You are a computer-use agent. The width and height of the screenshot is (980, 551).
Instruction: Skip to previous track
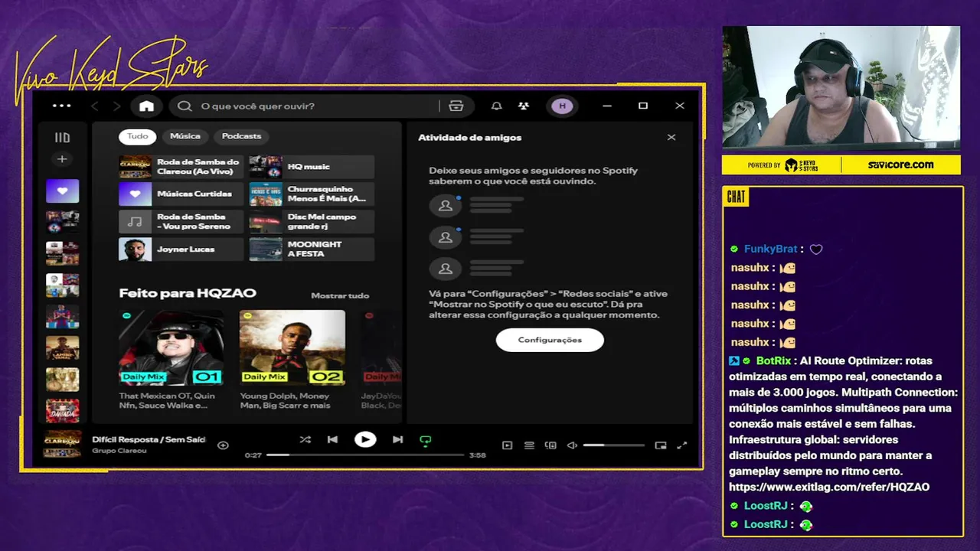click(332, 439)
